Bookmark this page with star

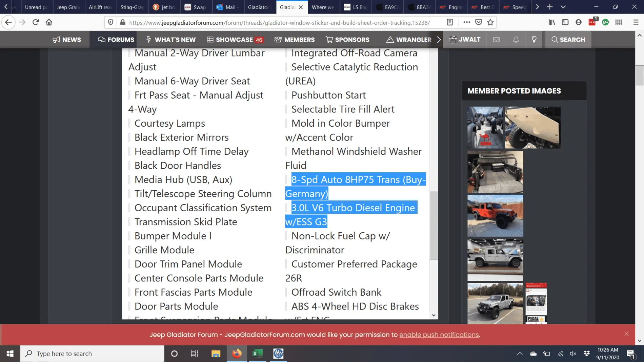(x=490, y=22)
